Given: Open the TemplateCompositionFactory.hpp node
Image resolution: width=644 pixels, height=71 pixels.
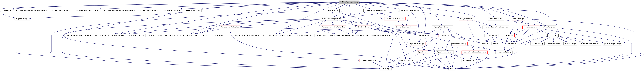Looking at the screenshot, I should coord(334,27).
